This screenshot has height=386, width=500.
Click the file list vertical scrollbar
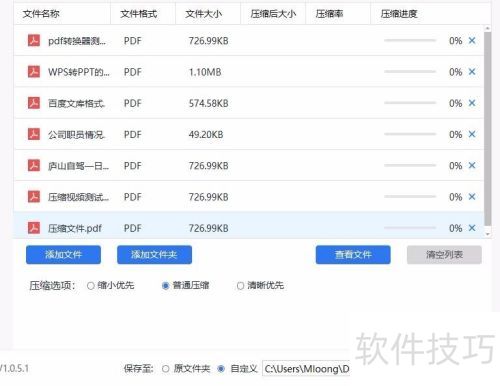coord(488,128)
